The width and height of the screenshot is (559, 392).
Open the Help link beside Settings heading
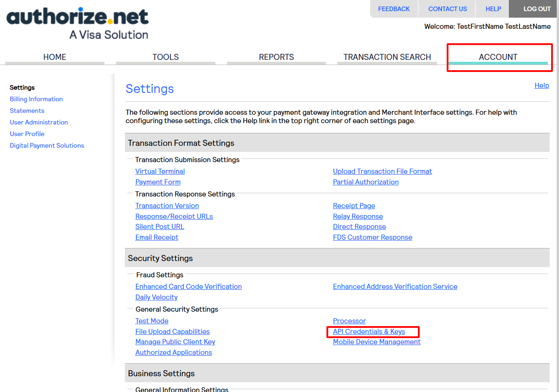pyautogui.click(x=542, y=85)
